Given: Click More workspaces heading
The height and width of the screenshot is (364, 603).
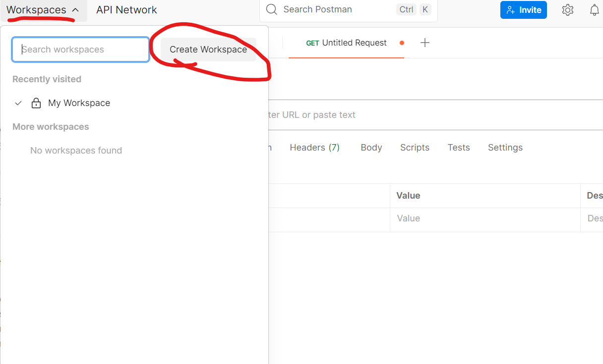Looking at the screenshot, I should (51, 127).
